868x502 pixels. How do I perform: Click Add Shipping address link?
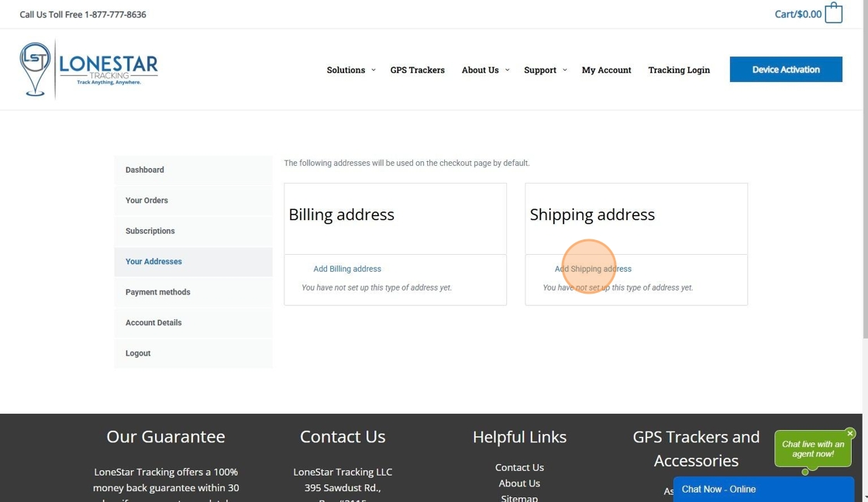click(593, 269)
